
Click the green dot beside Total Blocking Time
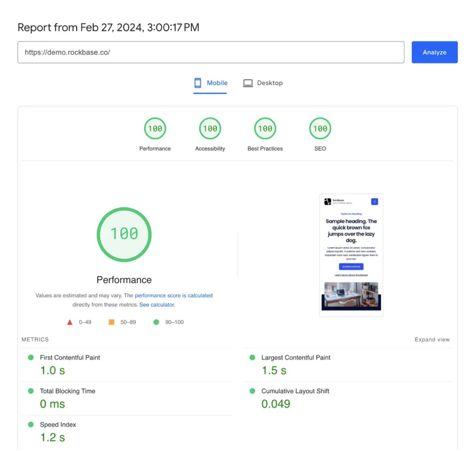31,391
